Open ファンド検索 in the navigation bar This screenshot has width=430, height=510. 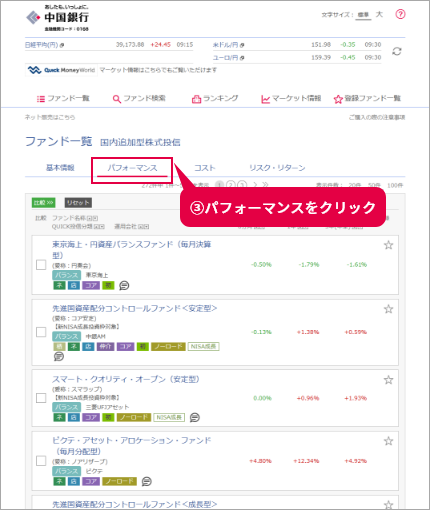click(x=139, y=98)
